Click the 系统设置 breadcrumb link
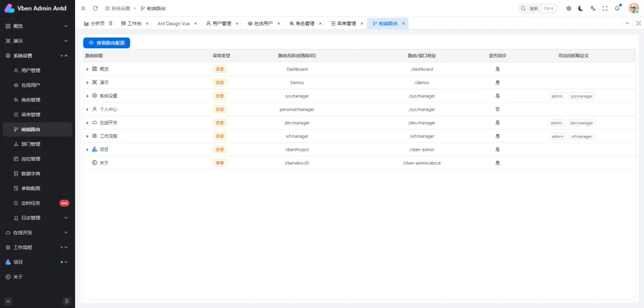Image resolution: width=644 pixels, height=308 pixels. 117,8
